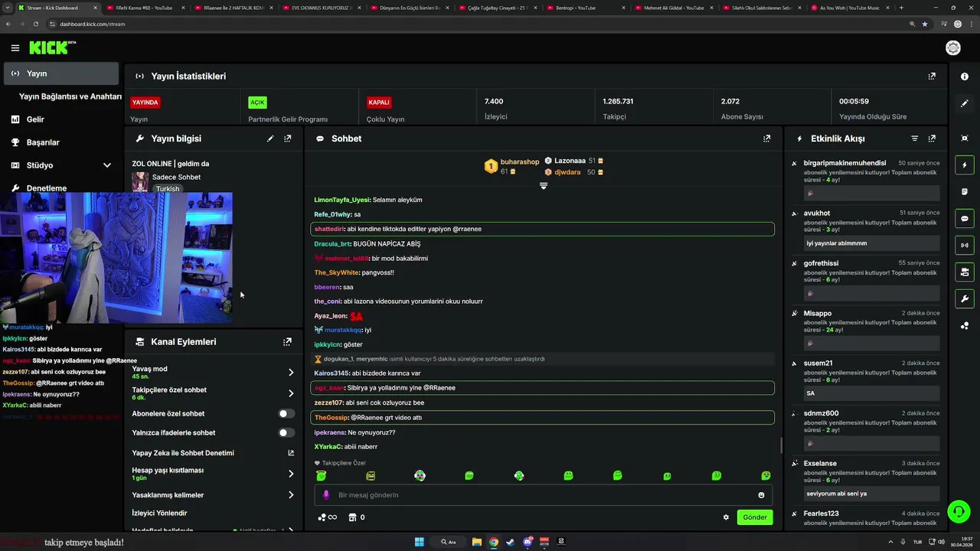Click the Yapay Zeka ile Sohbet Denetimi row
Viewport: 980px width, 551px height.
213,453
